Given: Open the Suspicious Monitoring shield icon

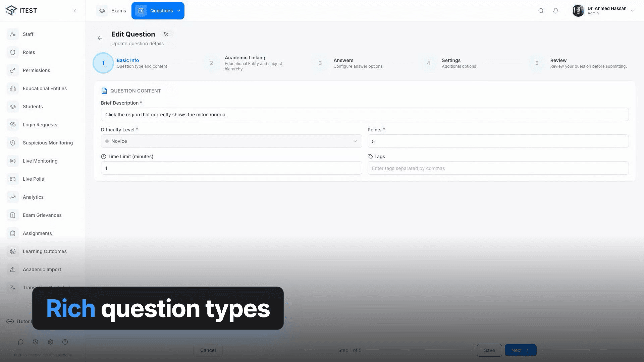Looking at the screenshot, I should [13, 143].
